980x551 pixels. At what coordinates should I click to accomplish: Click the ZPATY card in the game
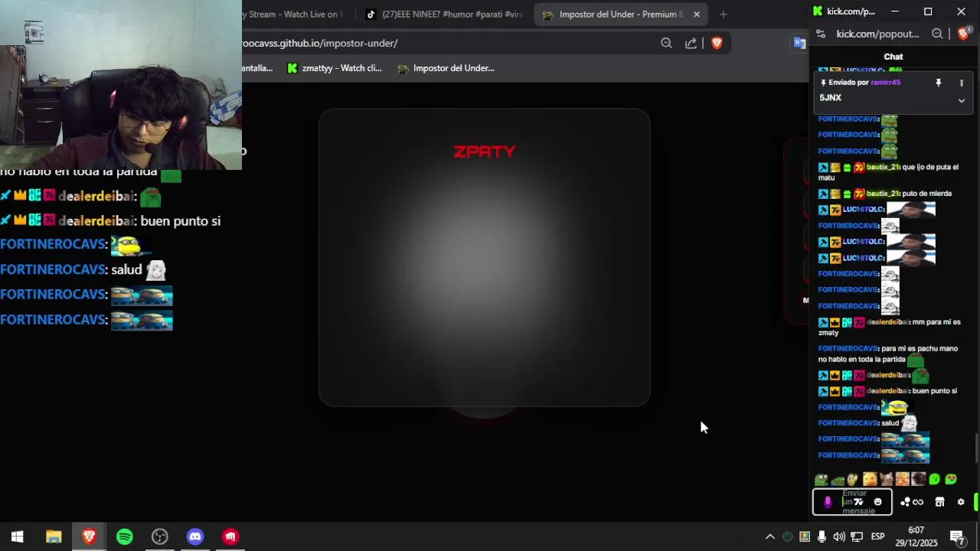[x=485, y=257]
